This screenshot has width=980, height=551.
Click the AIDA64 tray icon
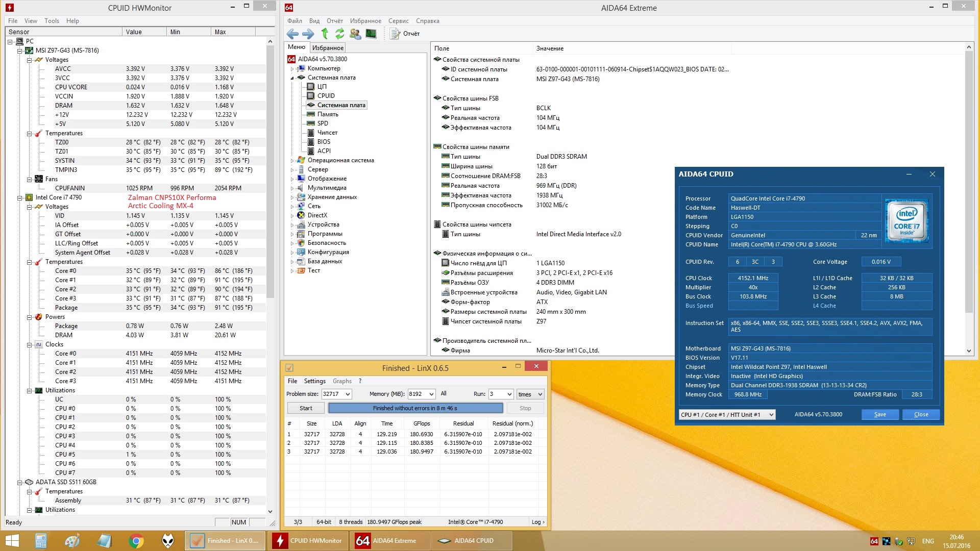(874, 541)
